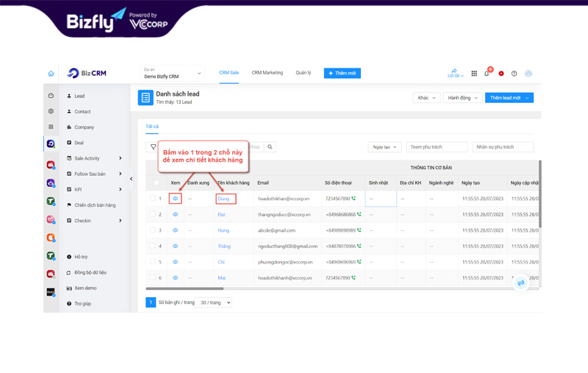Open customer name link Dung
This screenshot has height=373, width=588.
[223, 199]
